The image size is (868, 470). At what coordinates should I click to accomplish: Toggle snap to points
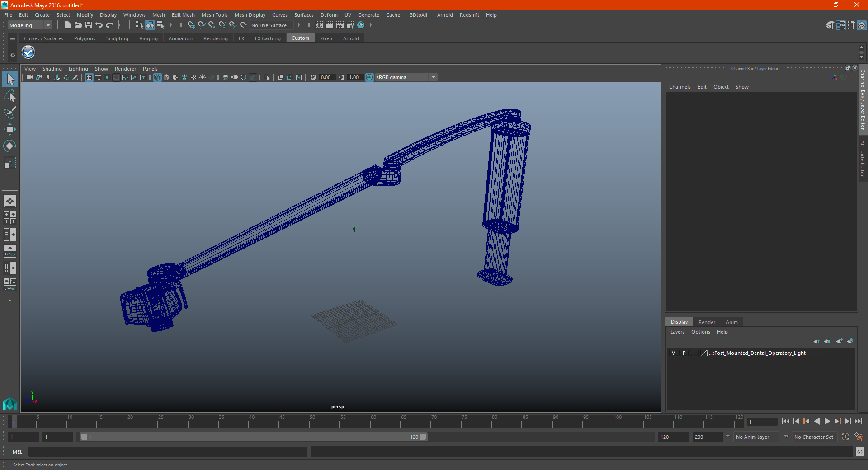[x=212, y=25]
